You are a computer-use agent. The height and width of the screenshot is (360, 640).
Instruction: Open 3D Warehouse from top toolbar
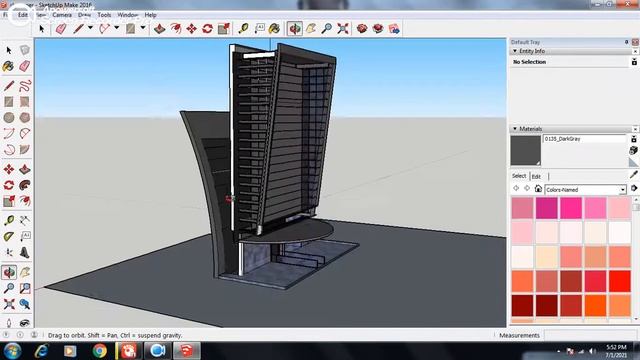pos(362,29)
